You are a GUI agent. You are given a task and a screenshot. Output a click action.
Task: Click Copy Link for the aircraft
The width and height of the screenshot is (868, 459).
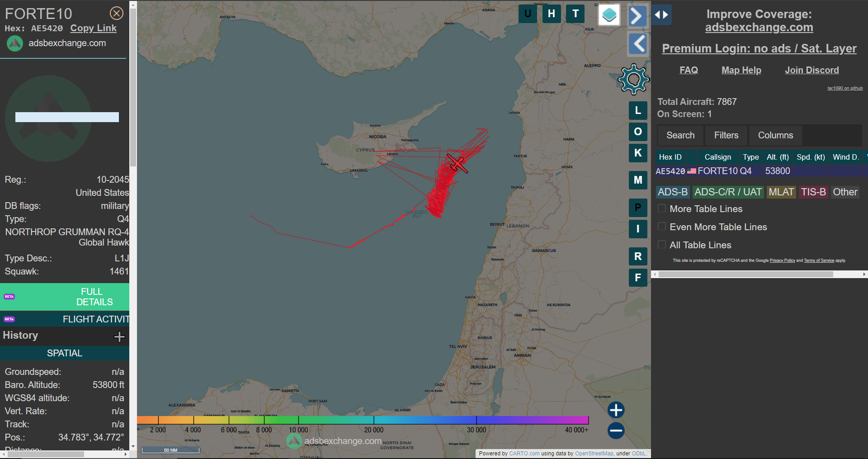coord(93,28)
